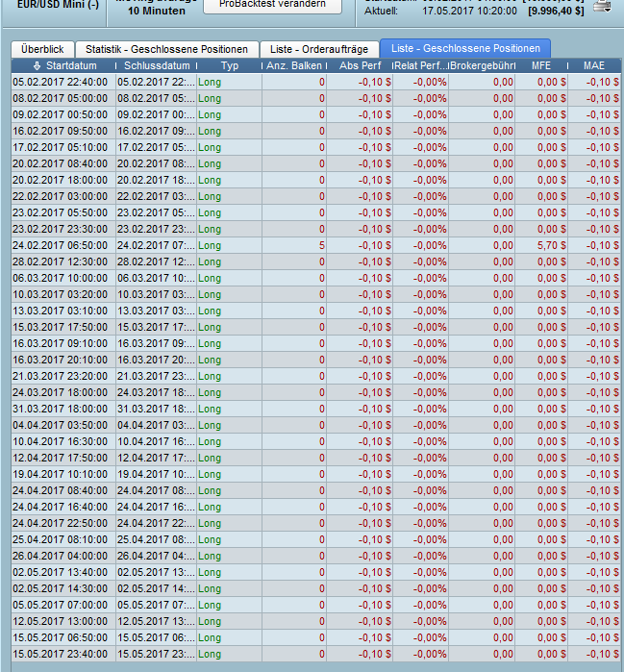Sort by Brokergebühr column header
Screen dimensions: 624x672
tap(482, 66)
